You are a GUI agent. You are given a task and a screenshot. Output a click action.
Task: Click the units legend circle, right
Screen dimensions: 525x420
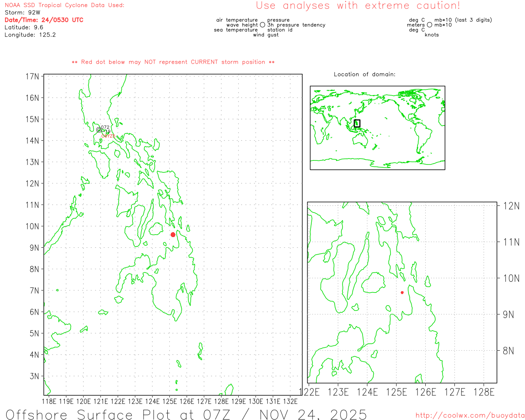click(x=429, y=25)
